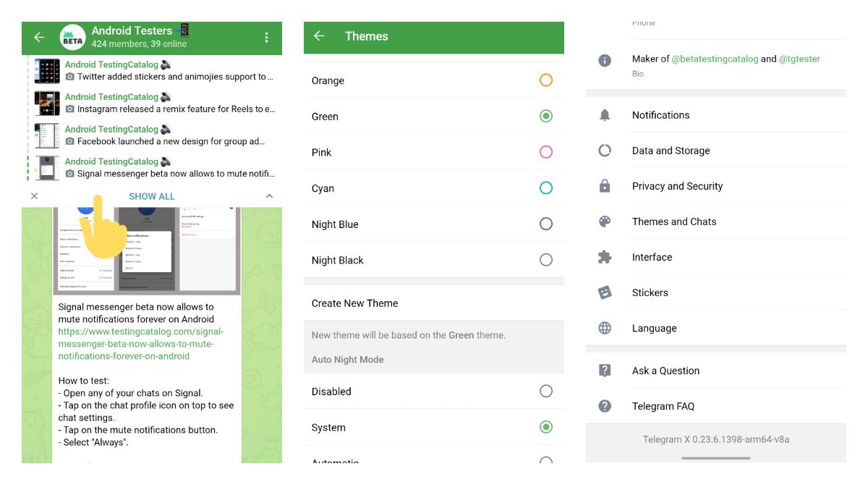Select the Pink theme radio button
Viewport: 868px width, 485px height.
546,152
